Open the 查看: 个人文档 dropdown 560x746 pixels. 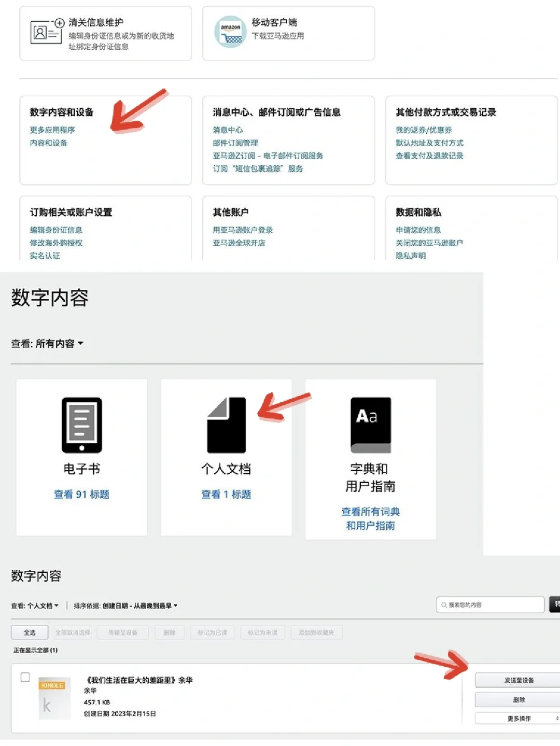pyautogui.click(x=35, y=606)
